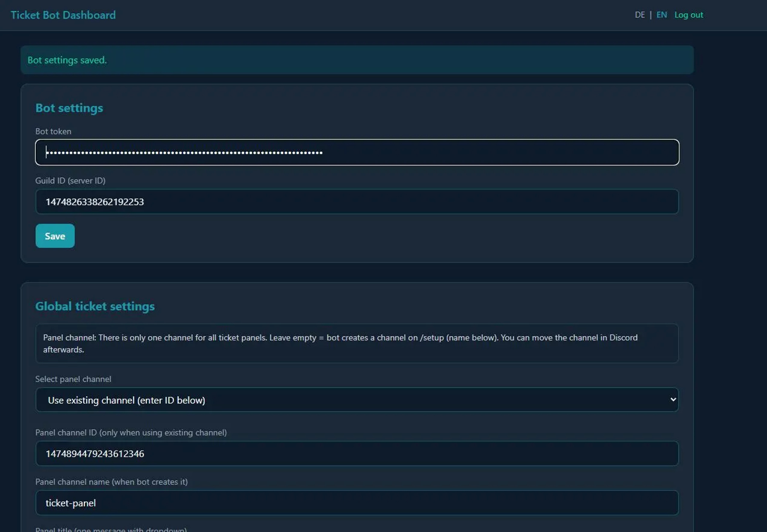Image resolution: width=767 pixels, height=532 pixels.
Task: Log out of the dashboard
Action: [x=689, y=15]
